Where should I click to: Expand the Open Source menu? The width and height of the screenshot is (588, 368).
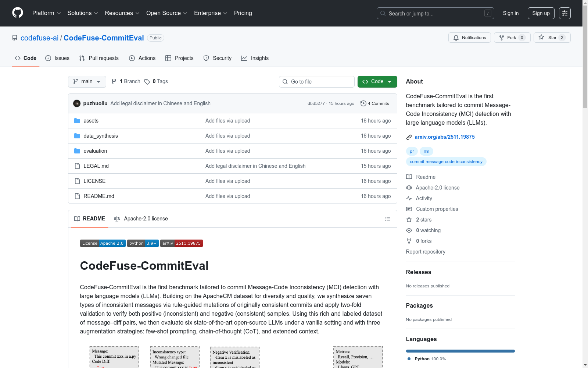pos(167,13)
